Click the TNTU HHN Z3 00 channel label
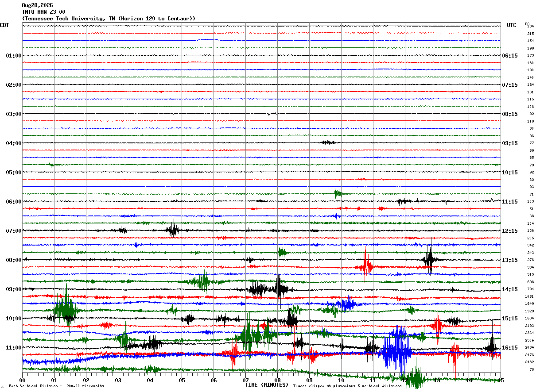This screenshot has width=536, height=392. pos(43,12)
